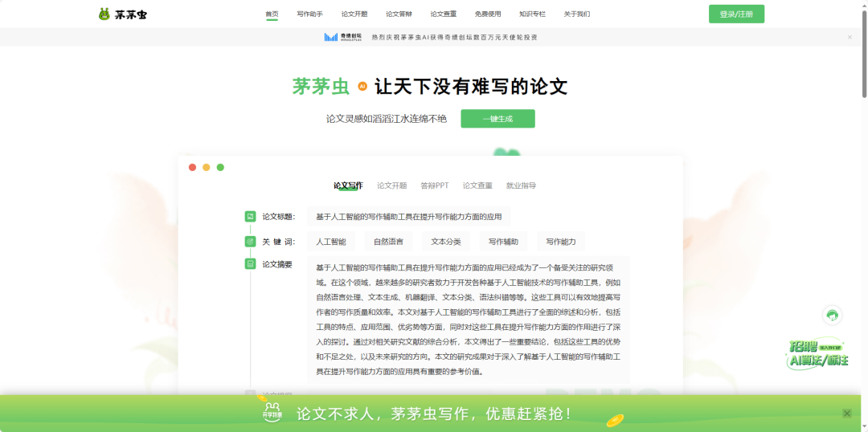
Task: Click the orange AI badge by the title
Action: point(362,86)
